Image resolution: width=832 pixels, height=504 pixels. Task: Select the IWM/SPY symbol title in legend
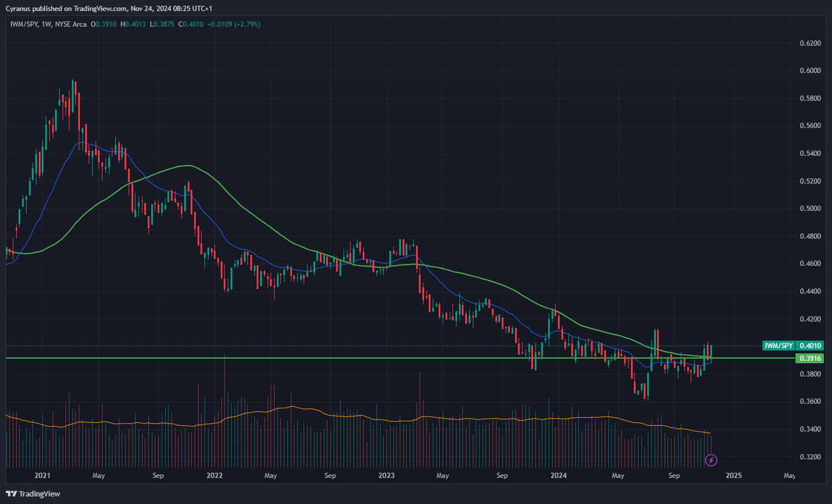coord(24,24)
